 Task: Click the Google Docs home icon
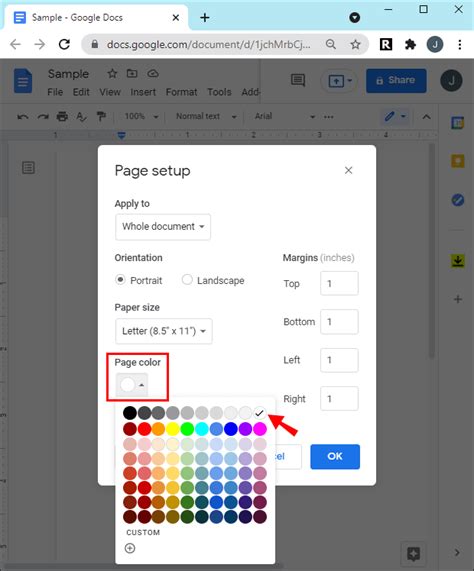[23, 80]
